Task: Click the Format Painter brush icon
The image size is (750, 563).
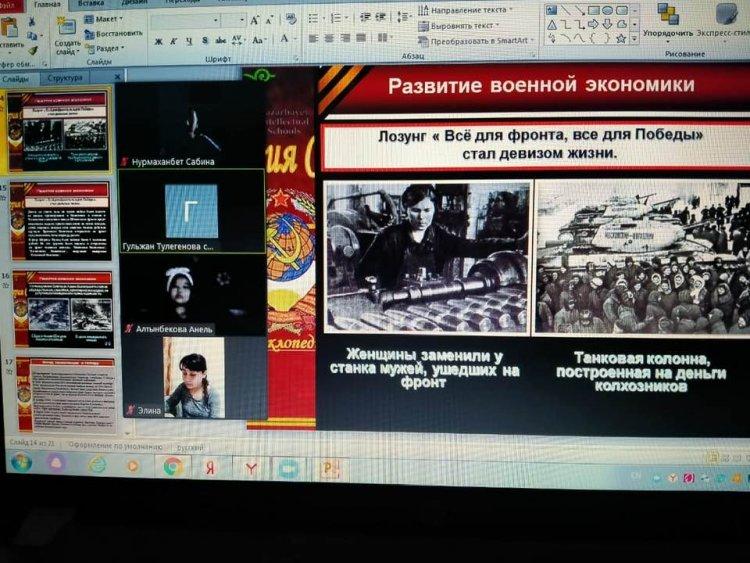Action: [x=31, y=48]
